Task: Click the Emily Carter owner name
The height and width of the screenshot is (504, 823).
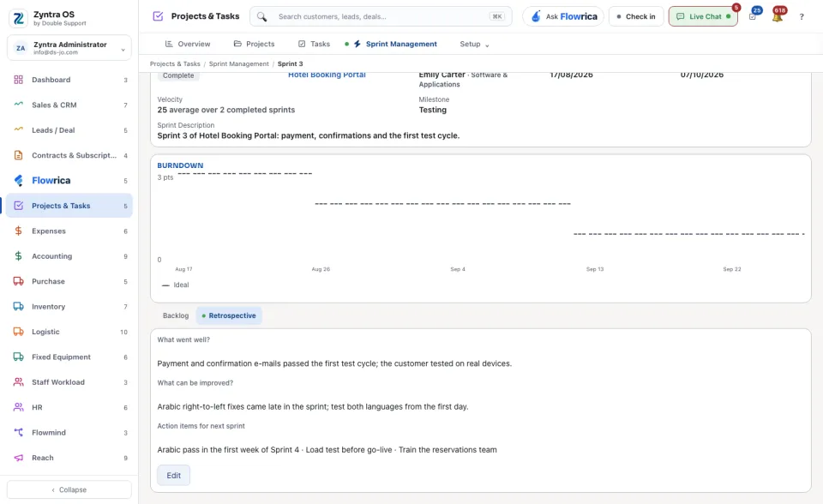Action: [x=442, y=75]
